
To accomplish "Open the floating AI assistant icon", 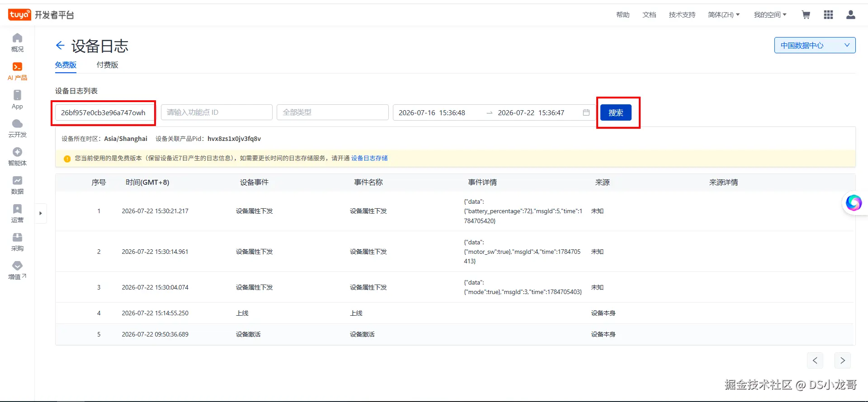I will click(854, 203).
